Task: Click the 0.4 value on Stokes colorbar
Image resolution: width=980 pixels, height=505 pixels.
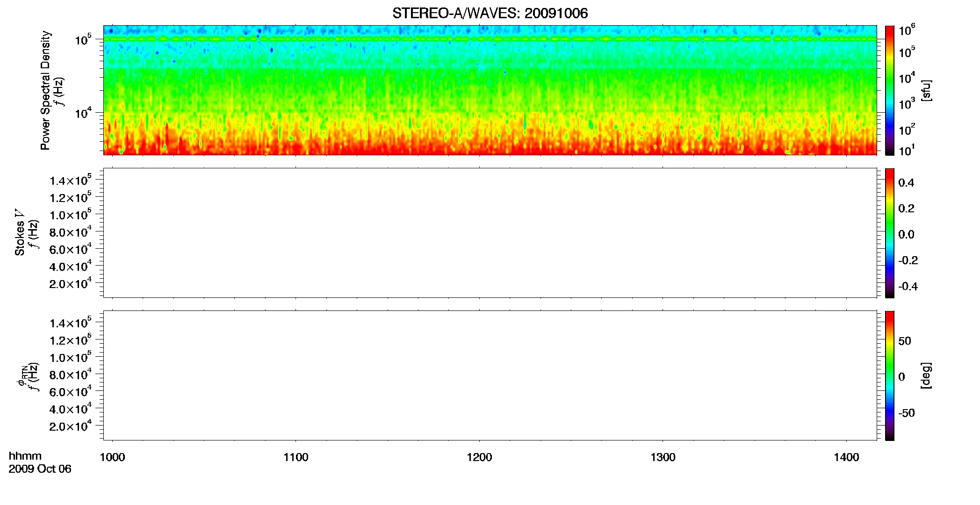Action: [x=906, y=183]
